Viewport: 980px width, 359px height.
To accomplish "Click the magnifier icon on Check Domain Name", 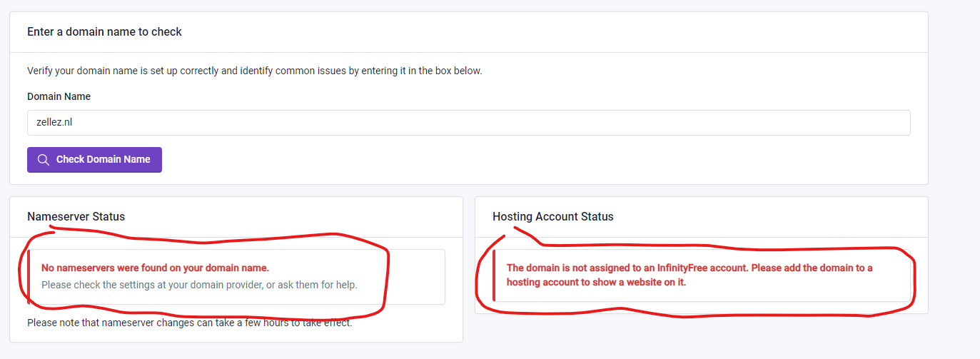I will point(44,160).
